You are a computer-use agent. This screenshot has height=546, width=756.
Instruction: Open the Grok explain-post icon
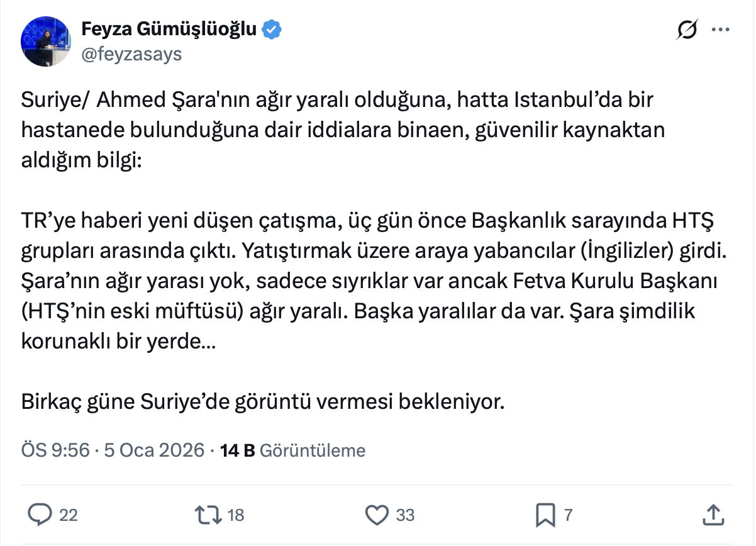[x=686, y=30]
